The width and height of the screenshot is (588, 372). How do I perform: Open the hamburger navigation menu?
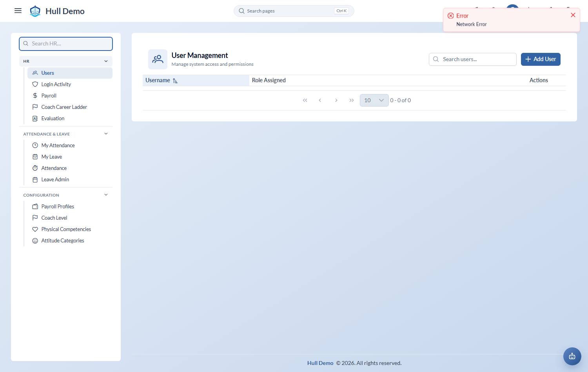(x=18, y=11)
